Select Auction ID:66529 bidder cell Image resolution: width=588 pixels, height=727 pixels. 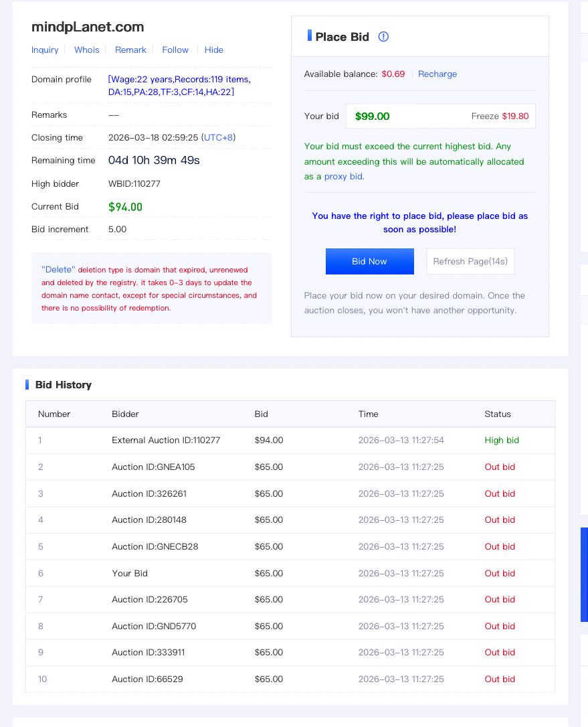coord(147,679)
